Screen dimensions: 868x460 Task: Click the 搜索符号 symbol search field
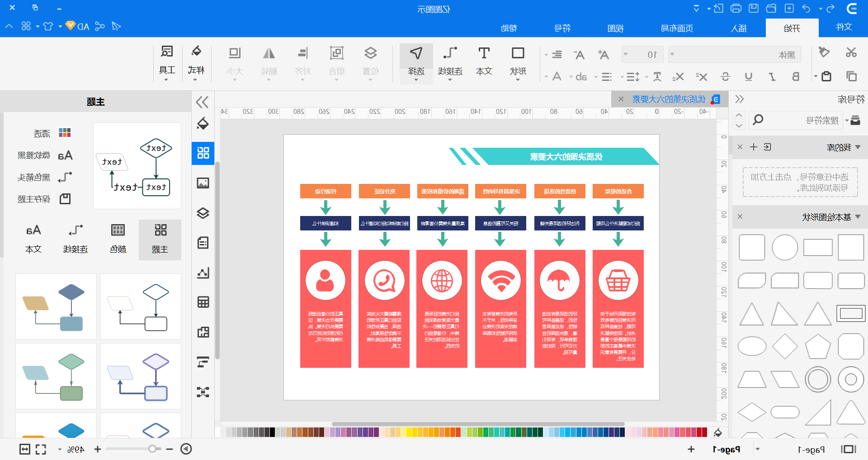coord(796,120)
